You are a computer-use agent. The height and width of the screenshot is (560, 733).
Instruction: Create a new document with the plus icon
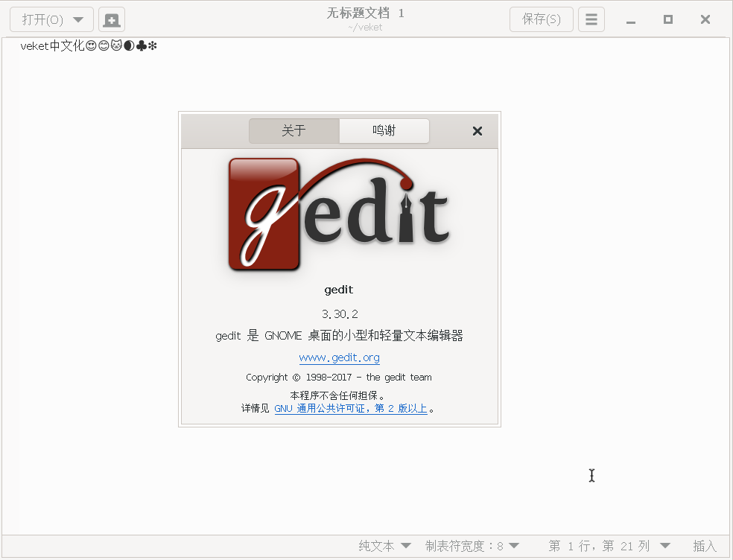pos(111,19)
